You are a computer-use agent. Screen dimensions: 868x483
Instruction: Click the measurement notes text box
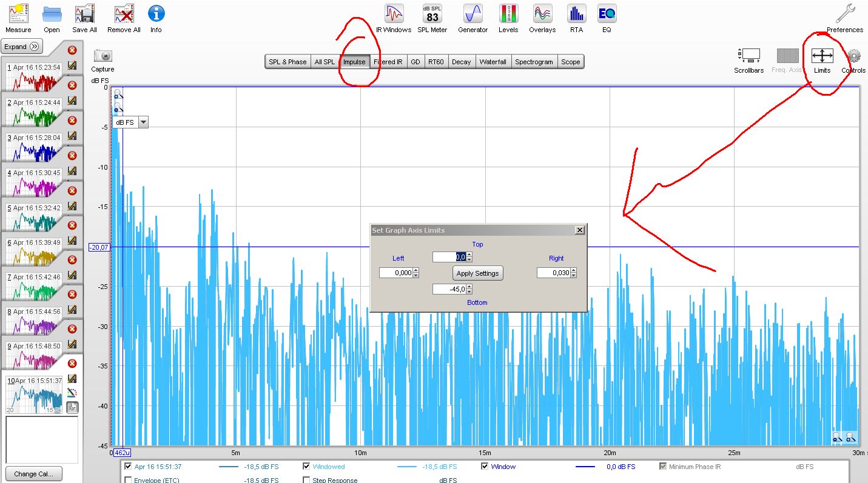coord(42,439)
